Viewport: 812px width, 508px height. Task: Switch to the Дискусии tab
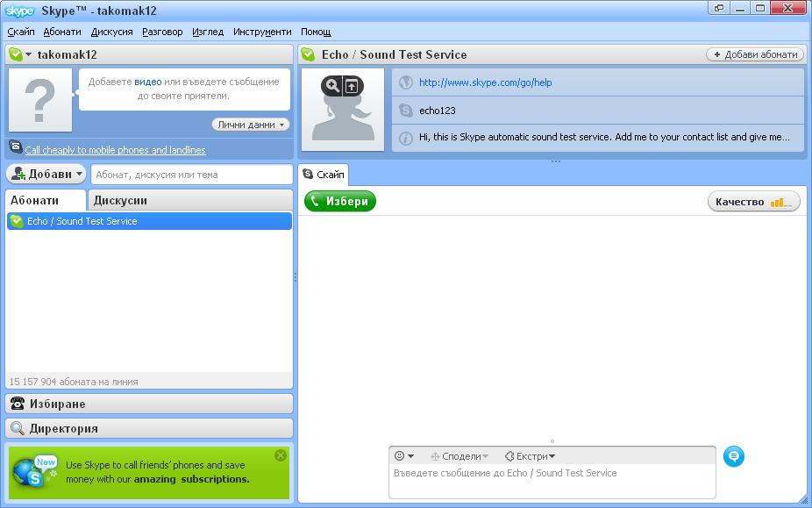190,201
